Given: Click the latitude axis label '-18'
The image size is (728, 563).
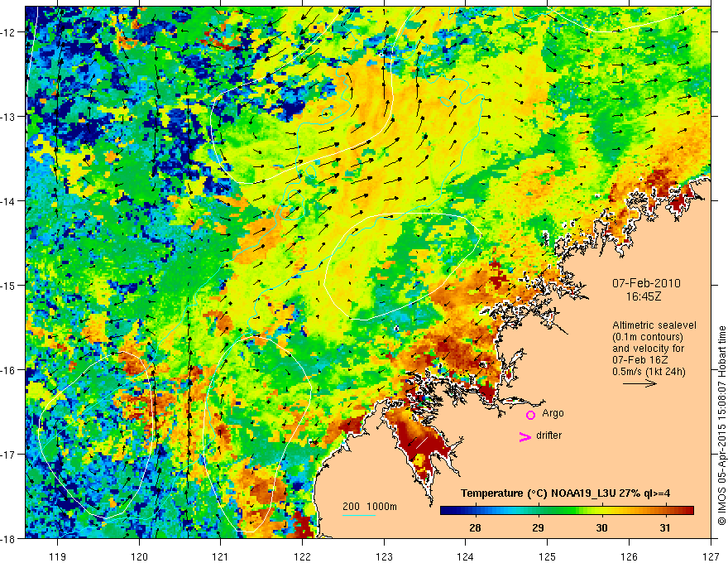Looking at the screenshot, I should point(8,538).
